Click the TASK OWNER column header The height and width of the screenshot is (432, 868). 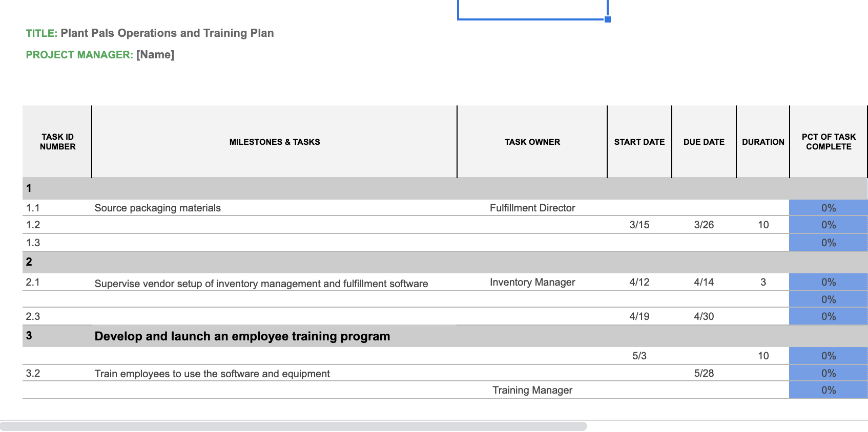[532, 142]
